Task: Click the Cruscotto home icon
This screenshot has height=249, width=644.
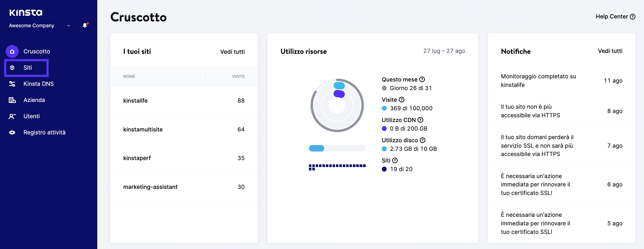Action: 12,52
